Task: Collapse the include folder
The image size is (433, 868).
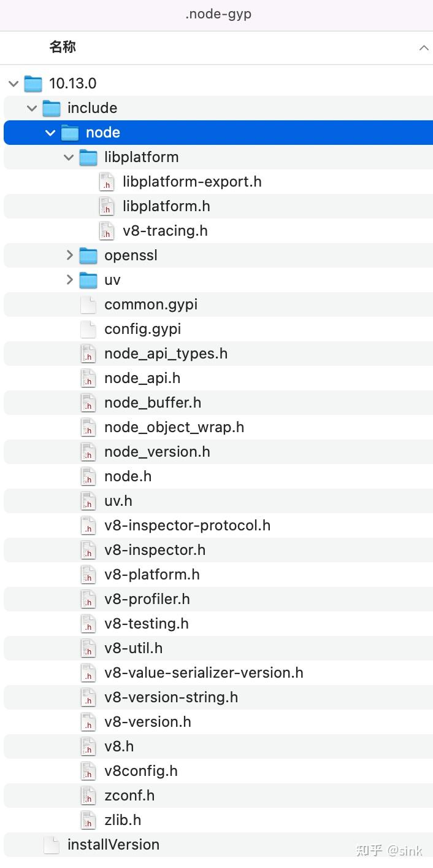Action: (32, 108)
